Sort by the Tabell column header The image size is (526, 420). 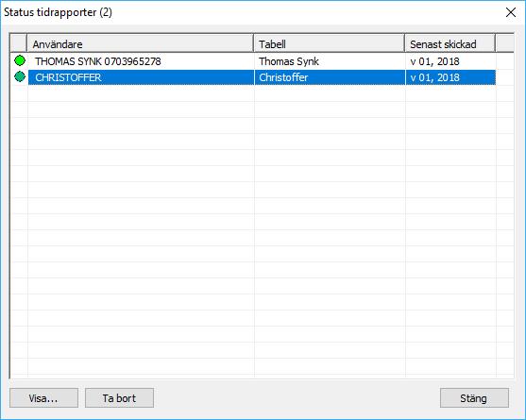point(330,43)
